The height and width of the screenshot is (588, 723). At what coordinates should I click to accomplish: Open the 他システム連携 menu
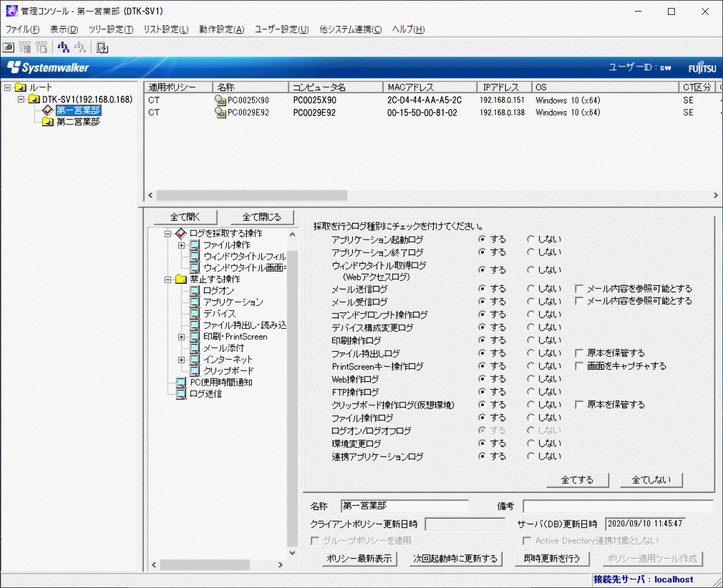click(x=350, y=29)
